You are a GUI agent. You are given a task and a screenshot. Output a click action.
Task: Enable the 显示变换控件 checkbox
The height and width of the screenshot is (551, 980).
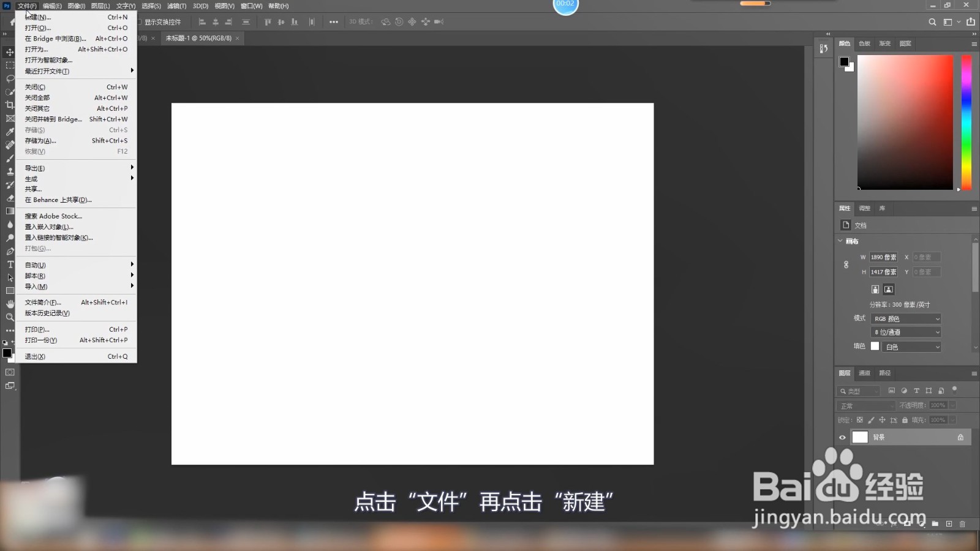(x=140, y=21)
